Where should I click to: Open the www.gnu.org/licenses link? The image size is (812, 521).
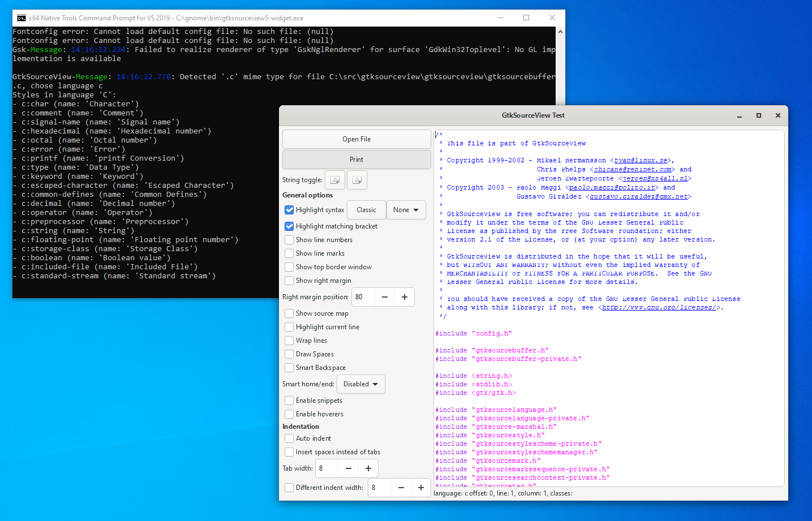[659, 308]
